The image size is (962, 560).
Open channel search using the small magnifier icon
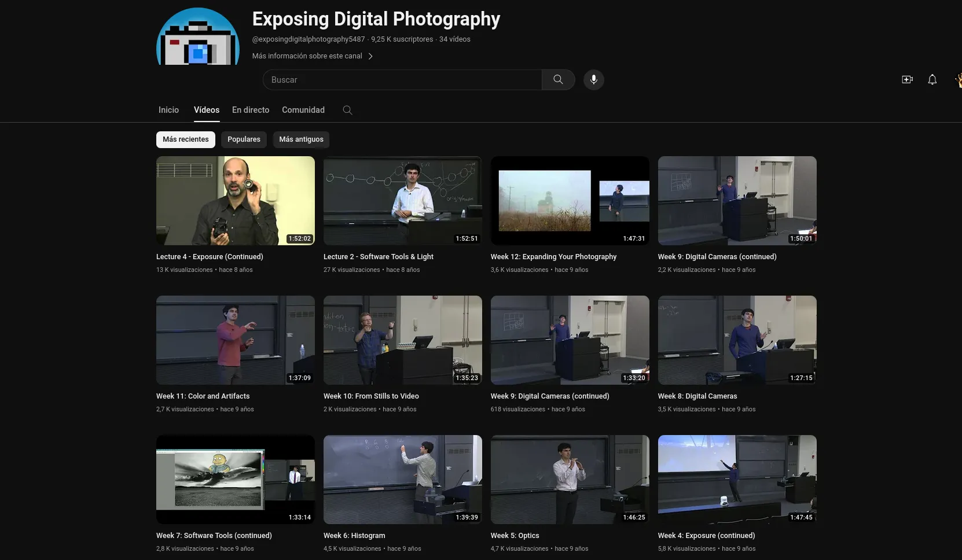point(347,110)
